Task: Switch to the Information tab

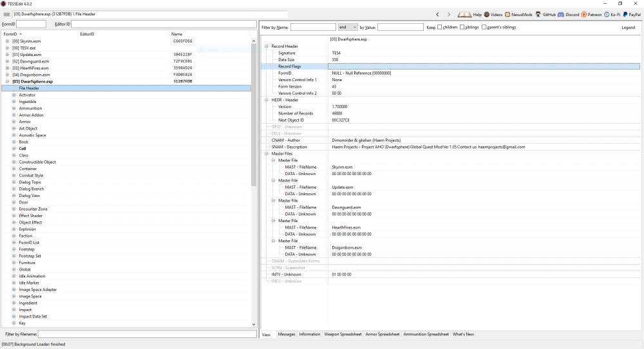Action: tap(309, 334)
